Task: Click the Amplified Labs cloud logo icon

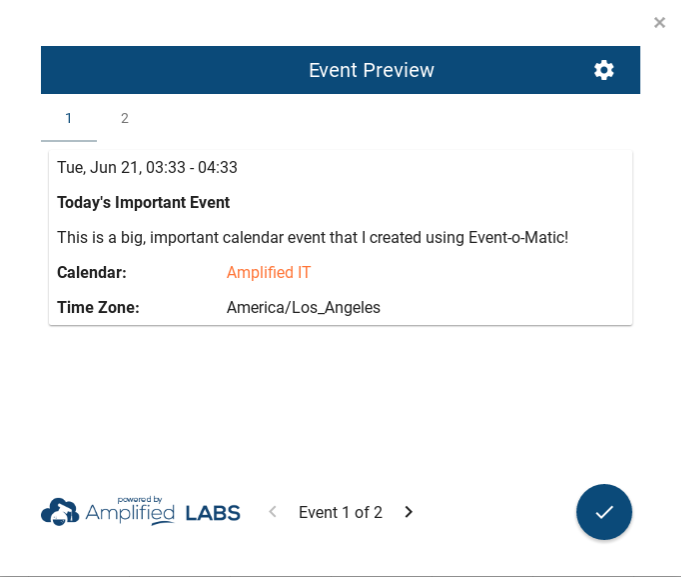Action: 60,512
